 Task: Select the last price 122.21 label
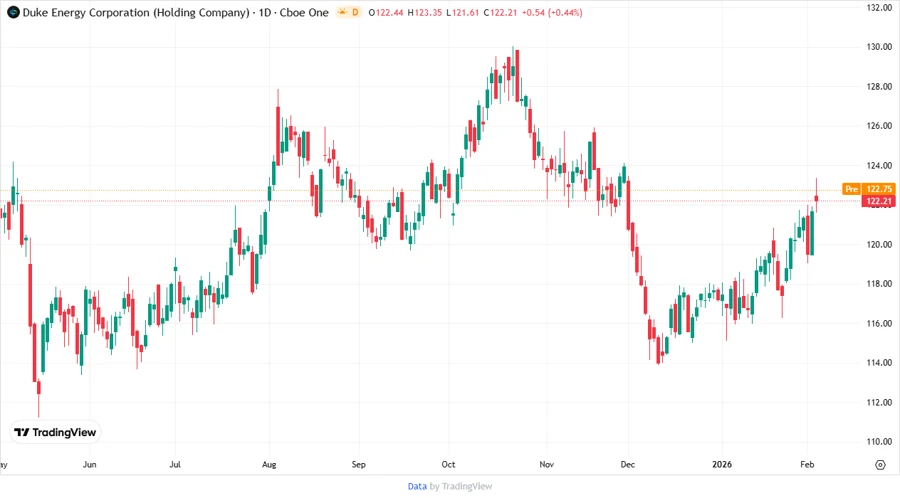879,201
